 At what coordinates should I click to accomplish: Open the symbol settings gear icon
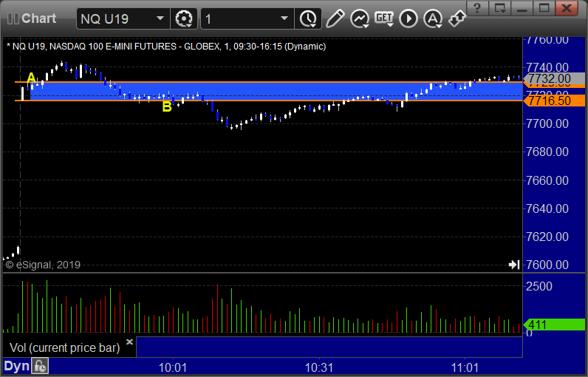[184, 18]
